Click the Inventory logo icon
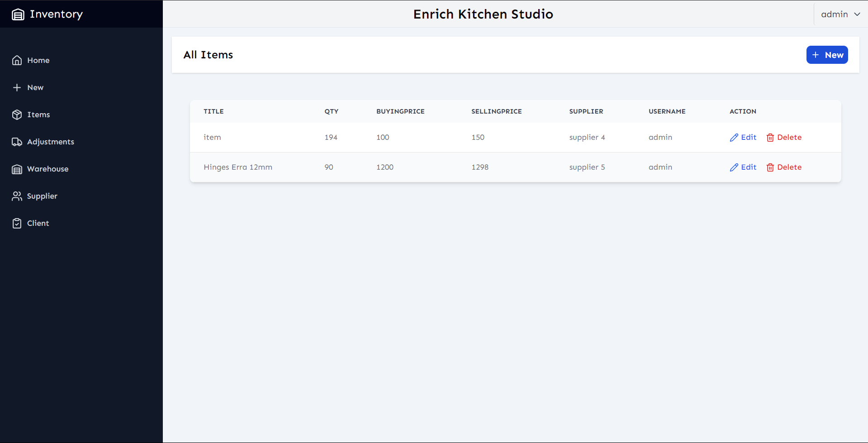This screenshot has height=443, width=868. (18, 14)
